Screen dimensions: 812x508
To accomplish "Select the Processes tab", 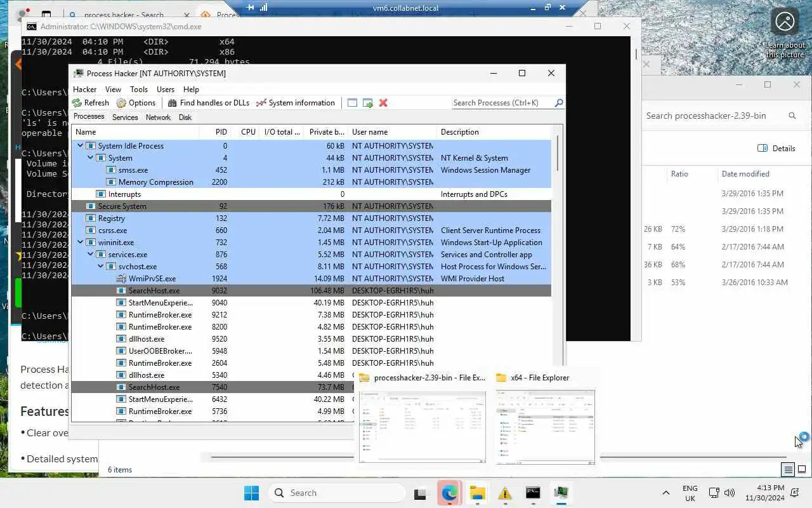I will pos(89,117).
